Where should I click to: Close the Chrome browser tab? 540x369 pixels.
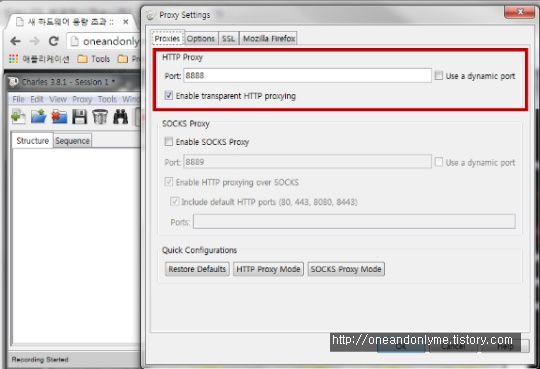(x=126, y=22)
